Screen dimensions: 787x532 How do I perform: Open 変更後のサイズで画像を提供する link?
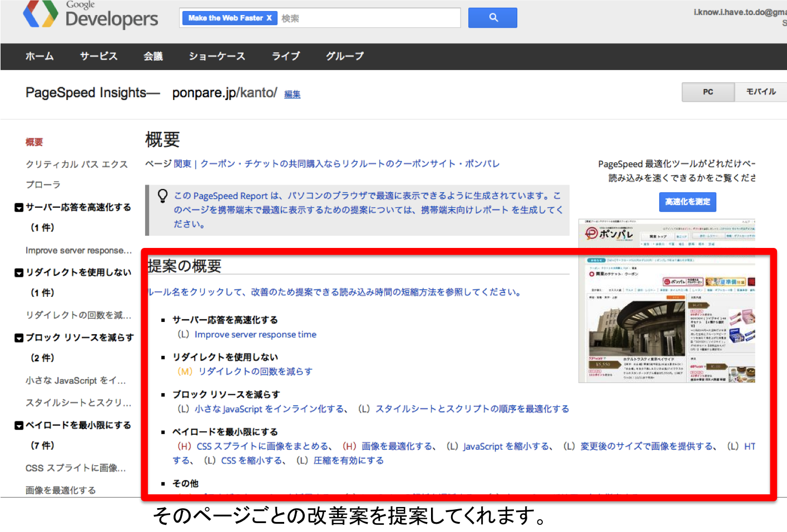(x=647, y=446)
